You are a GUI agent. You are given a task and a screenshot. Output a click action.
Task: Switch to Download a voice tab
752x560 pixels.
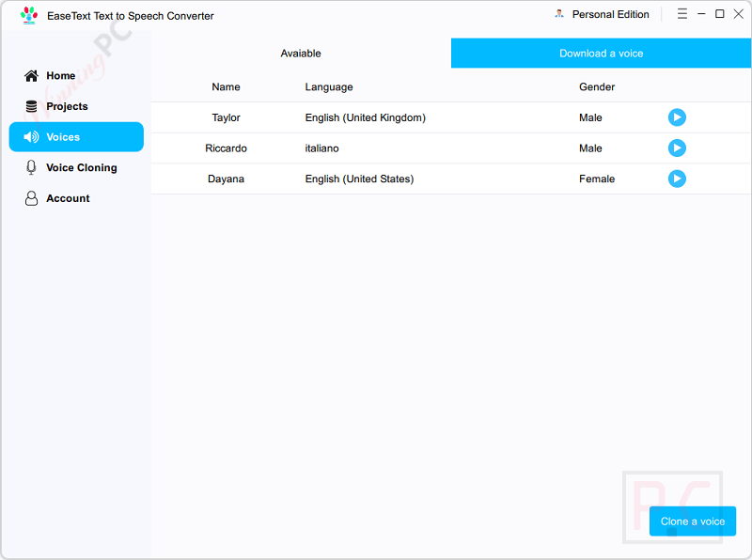coord(601,54)
